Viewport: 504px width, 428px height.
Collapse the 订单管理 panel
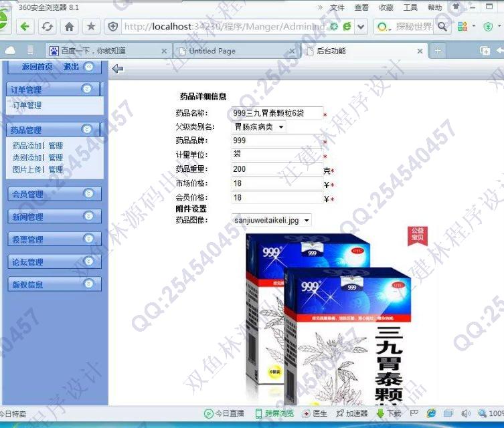87,89
